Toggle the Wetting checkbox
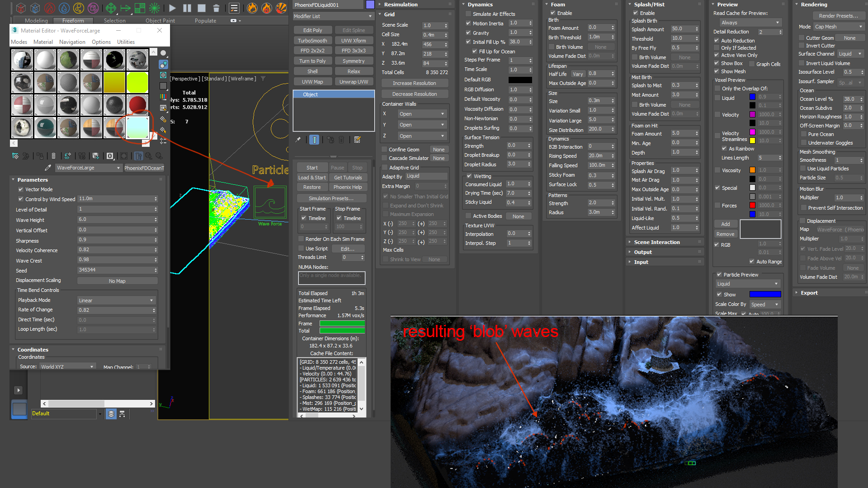The width and height of the screenshot is (868, 488). pos(469,176)
